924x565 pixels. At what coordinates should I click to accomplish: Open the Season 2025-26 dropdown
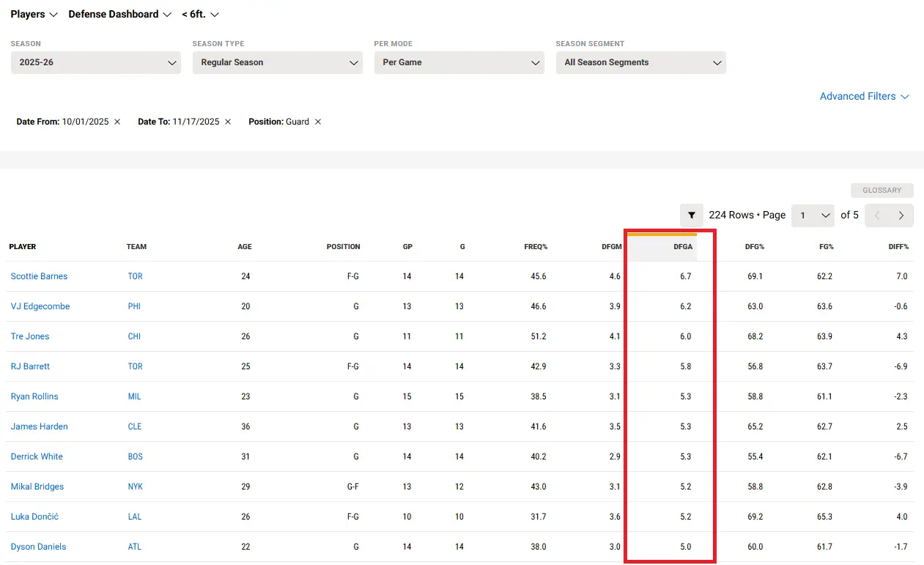[95, 62]
